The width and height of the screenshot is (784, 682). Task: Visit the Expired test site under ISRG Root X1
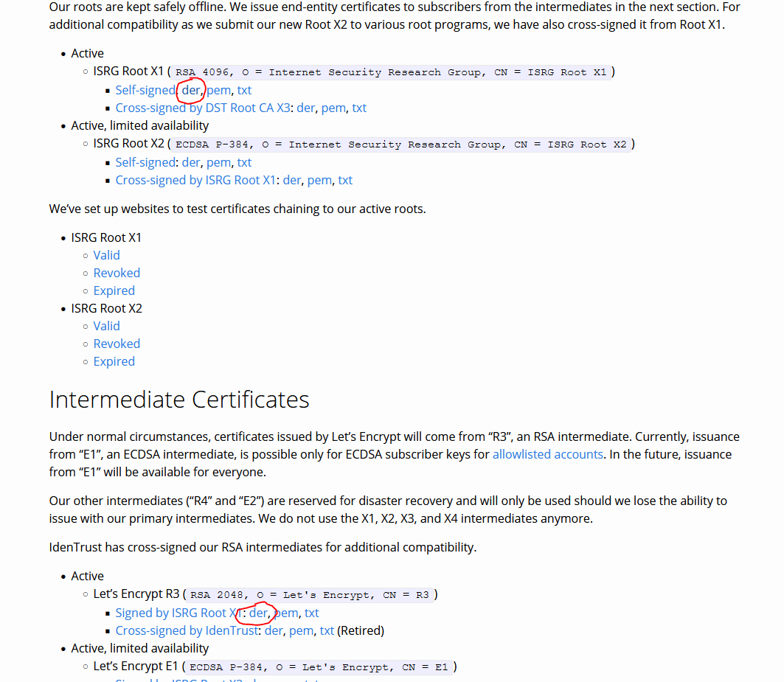[114, 290]
